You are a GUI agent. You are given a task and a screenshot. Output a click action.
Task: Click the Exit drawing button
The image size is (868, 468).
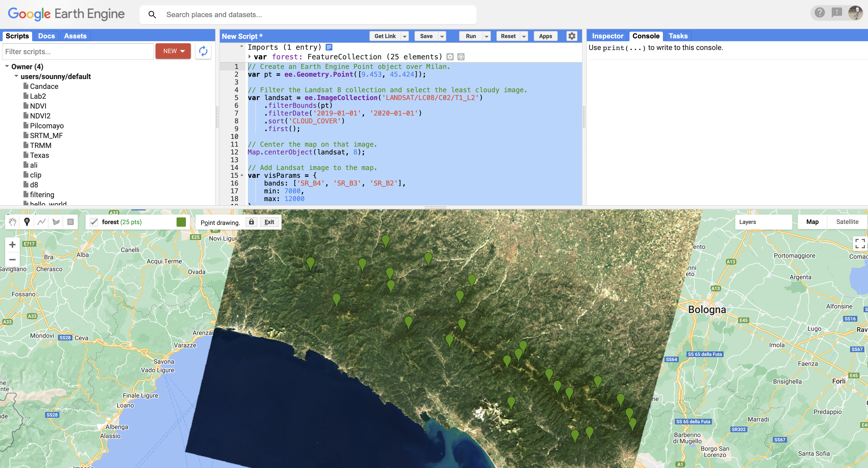pyautogui.click(x=269, y=222)
